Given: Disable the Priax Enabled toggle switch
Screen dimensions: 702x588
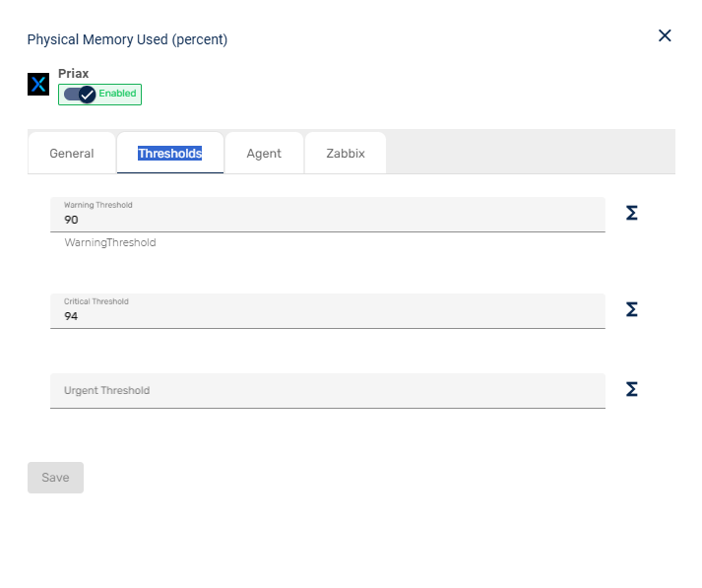Looking at the screenshot, I should point(80,95).
